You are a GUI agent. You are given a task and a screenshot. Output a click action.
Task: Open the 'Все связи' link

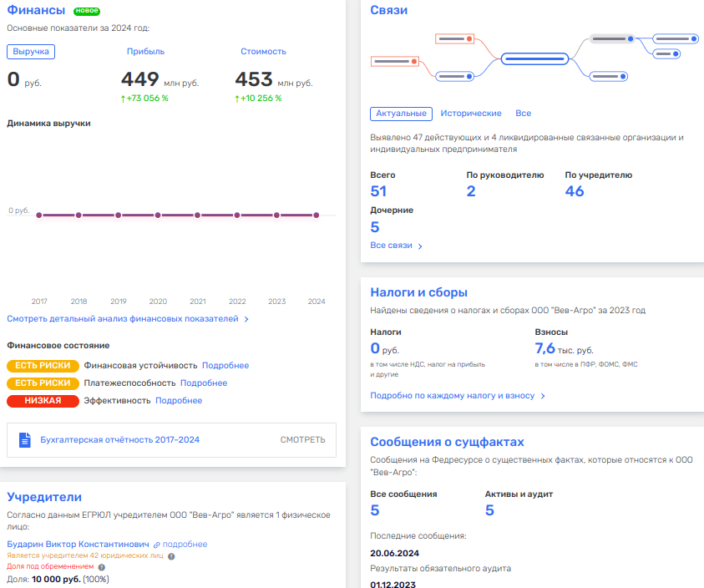[x=391, y=246]
